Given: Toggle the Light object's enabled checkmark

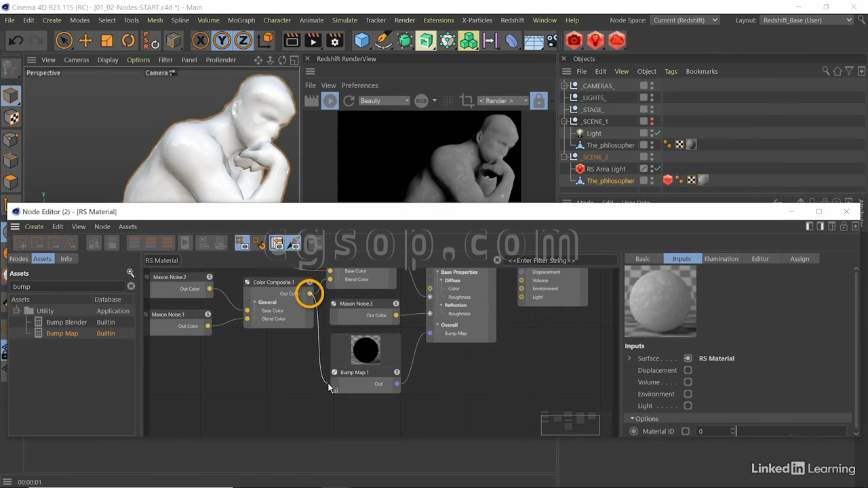Looking at the screenshot, I should 658,134.
